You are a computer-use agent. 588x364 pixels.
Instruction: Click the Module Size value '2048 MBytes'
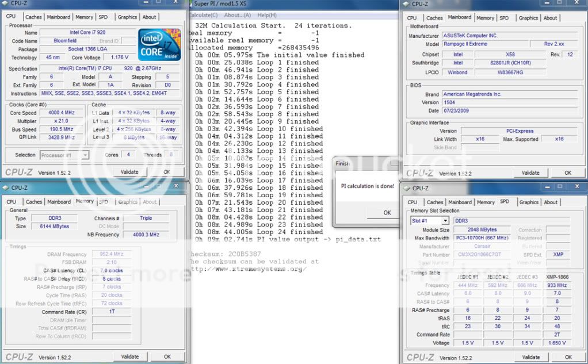click(482, 229)
